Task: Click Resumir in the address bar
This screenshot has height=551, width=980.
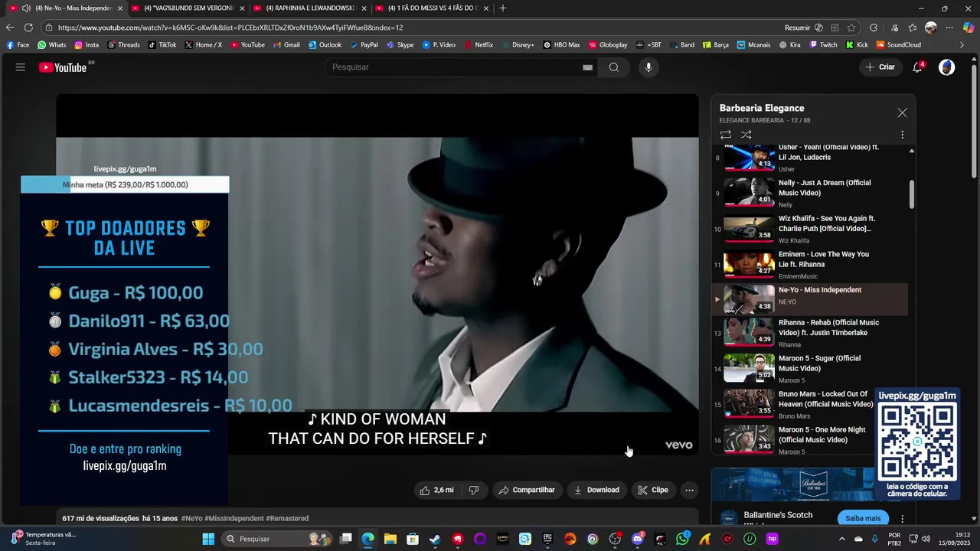Action: pyautogui.click(x=797, y=28)
